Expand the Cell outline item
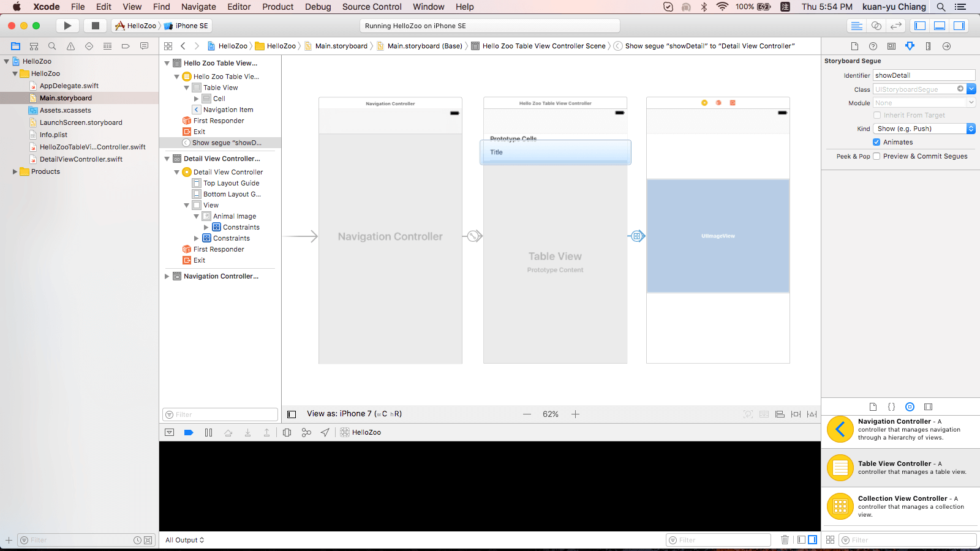 [196, 99]
